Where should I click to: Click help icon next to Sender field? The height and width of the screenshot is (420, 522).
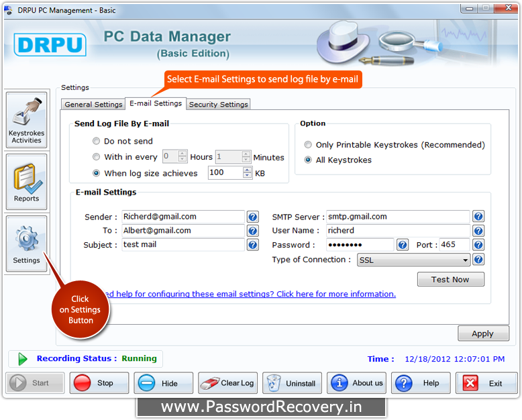point(253,217)
